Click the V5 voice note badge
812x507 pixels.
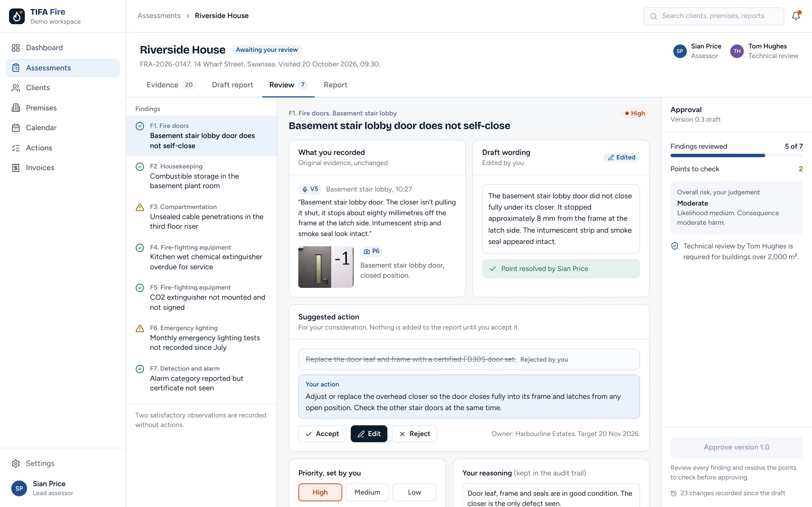pos(309,189)
